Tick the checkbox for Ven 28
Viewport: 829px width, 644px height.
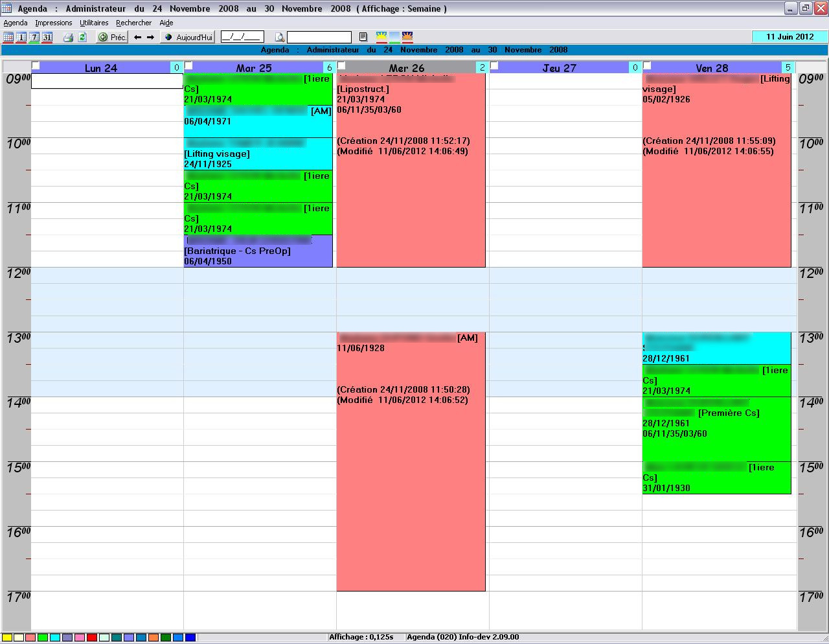tap(647, 65)
